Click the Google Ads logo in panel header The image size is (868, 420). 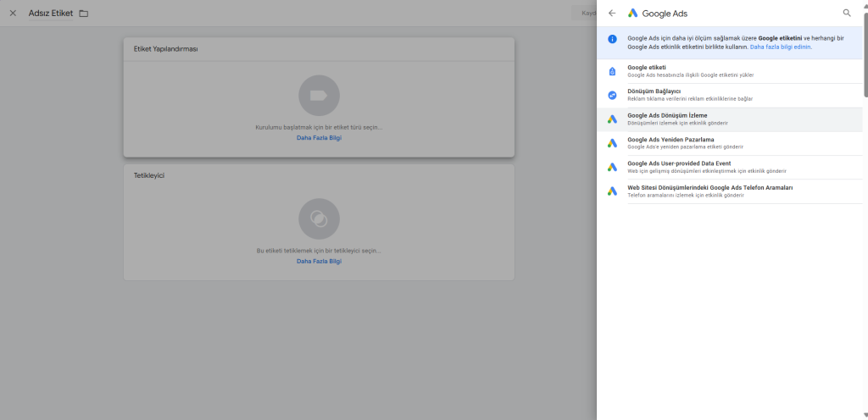click(x=632, y=14)
